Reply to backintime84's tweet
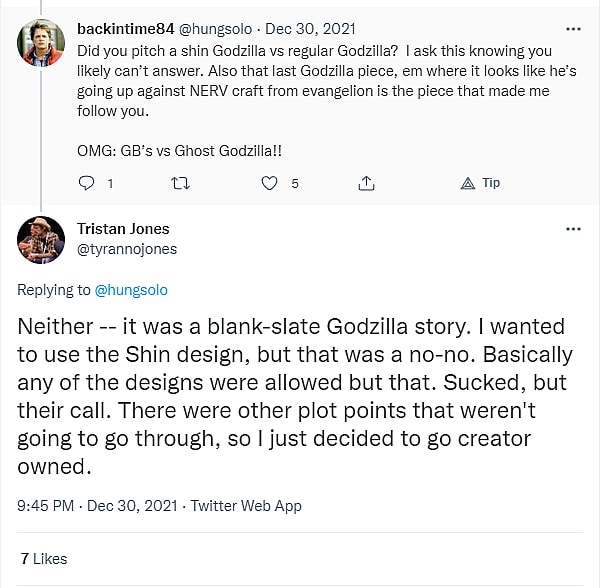The height and width of the screenshot is (588, 601). tap(86, 183)
